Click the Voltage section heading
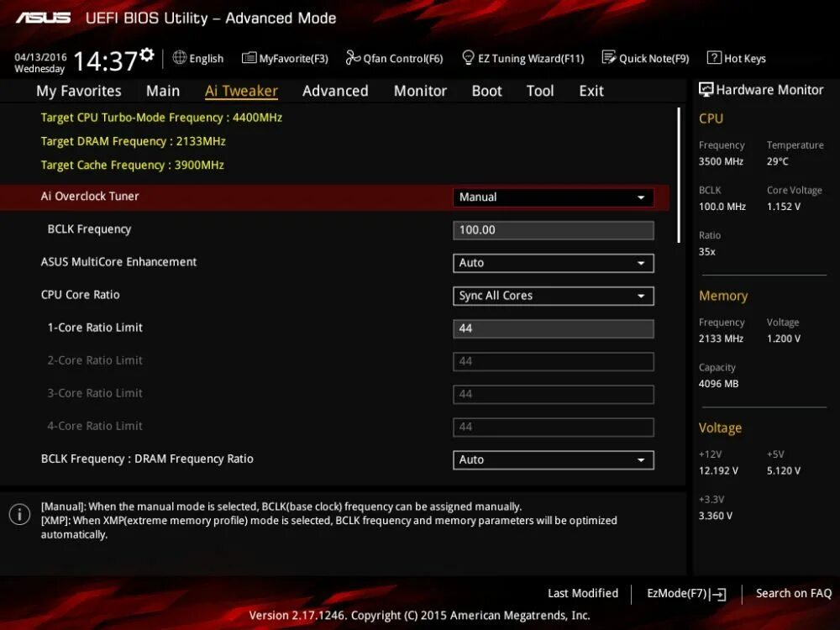The width and height of the screenshot is (840, 630). pos(720,428)
